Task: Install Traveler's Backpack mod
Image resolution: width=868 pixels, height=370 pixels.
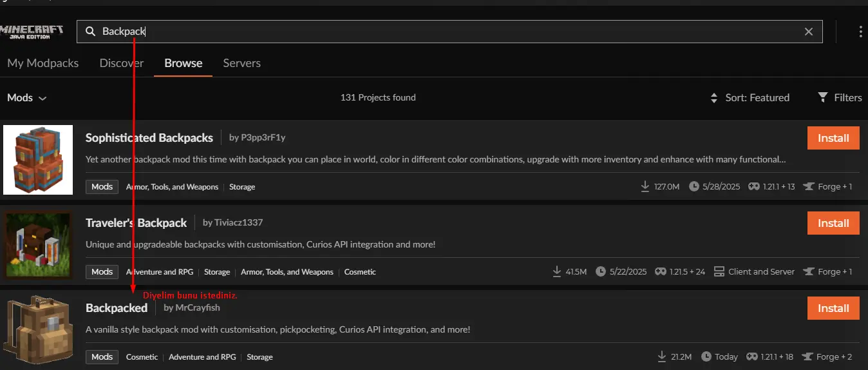Action: coord(833,223)
